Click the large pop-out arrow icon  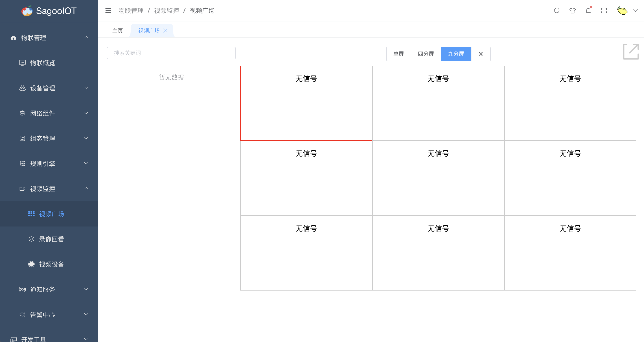click(631, 52)
